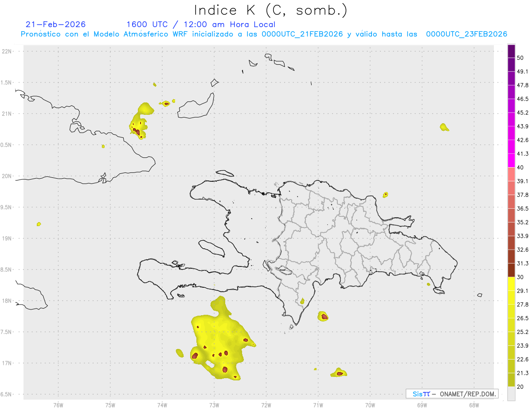
Task: Click the "27.8" value on the color scale
Action: 523,305
